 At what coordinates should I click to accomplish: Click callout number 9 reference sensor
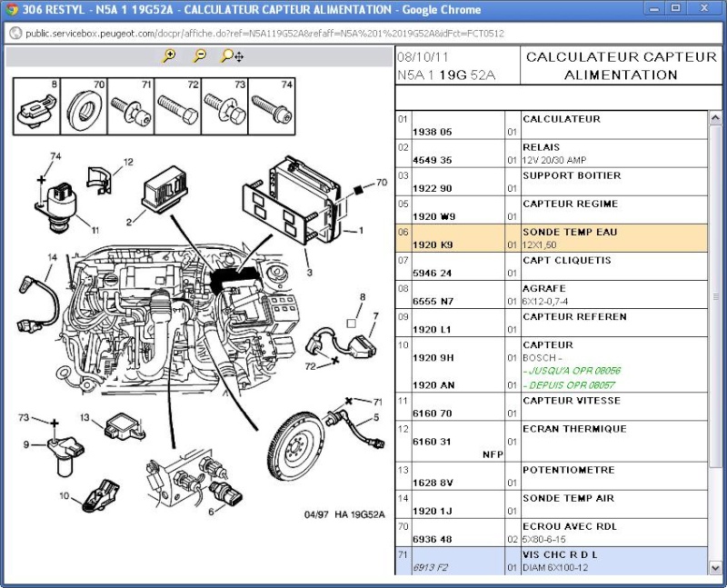point(26,444)
